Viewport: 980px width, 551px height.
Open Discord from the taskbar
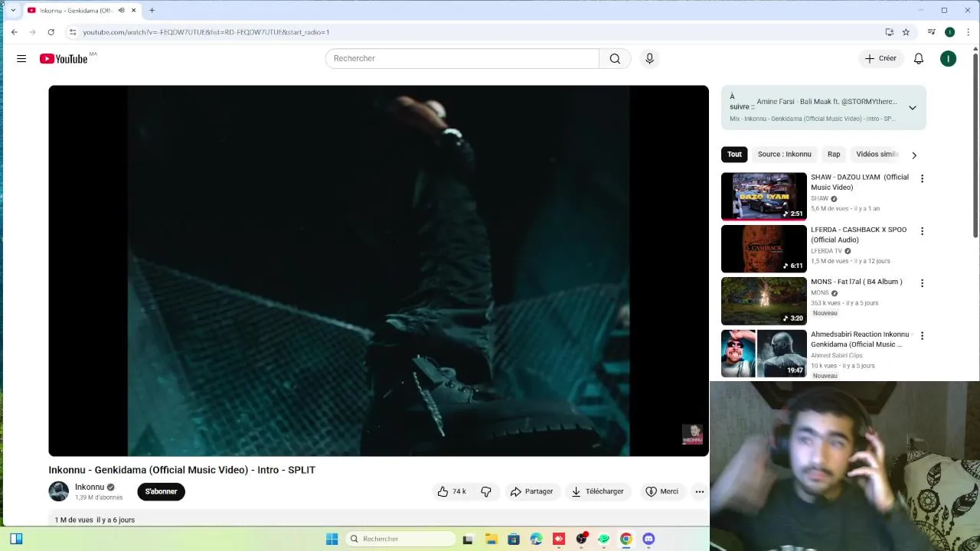(x=648, y=539)
